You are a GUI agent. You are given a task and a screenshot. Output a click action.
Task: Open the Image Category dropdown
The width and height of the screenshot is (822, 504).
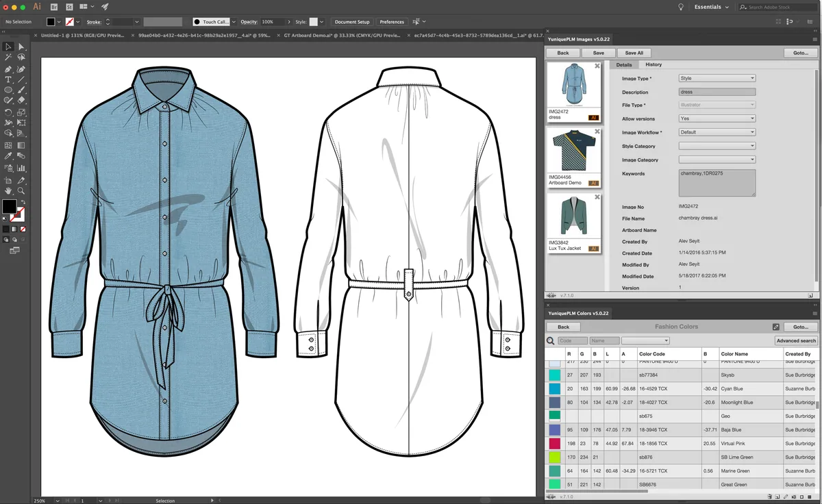pos(717,160)
